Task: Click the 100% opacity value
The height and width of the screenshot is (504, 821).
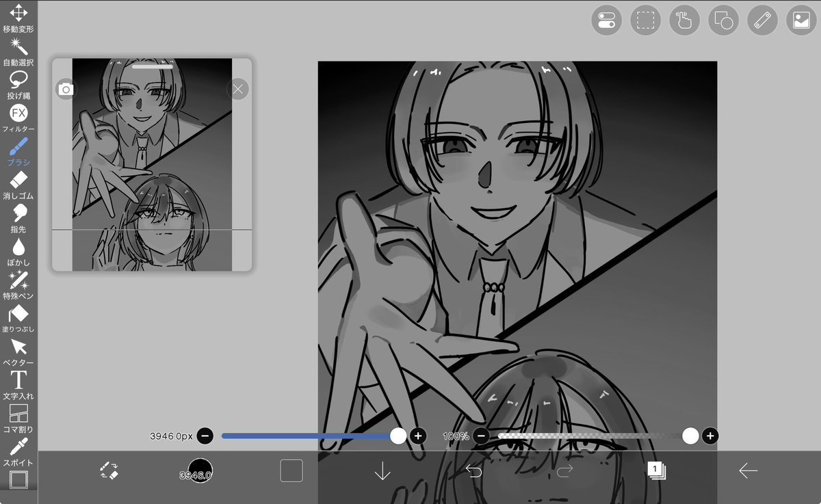Action: click(456, 436)
